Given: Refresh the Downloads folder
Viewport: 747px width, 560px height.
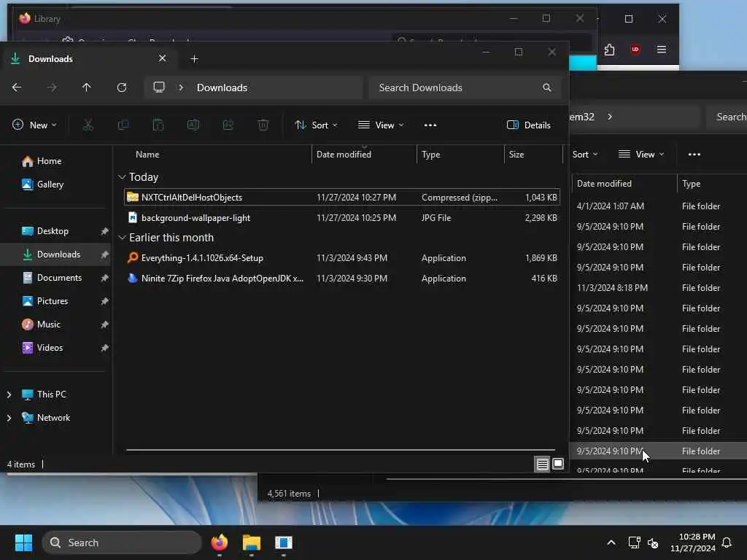Looking at the screenshot, I should coord(122,87).
